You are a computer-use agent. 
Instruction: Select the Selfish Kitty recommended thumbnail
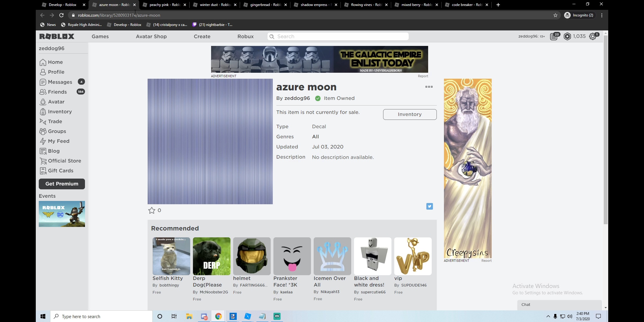tap(171, 256)
